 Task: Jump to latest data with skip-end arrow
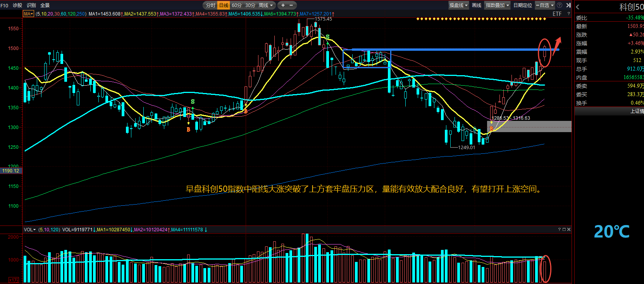pos(568,5)
